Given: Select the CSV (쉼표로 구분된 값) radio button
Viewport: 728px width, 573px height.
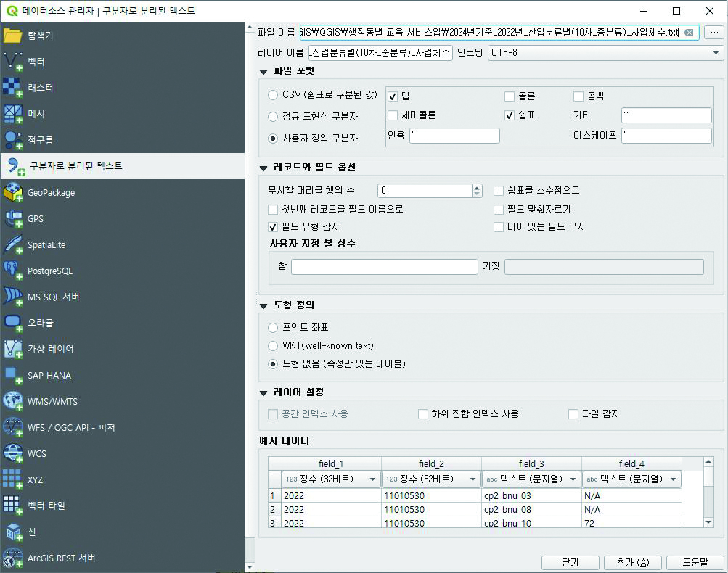Looking at the screenshot, I should pos(273,95).
